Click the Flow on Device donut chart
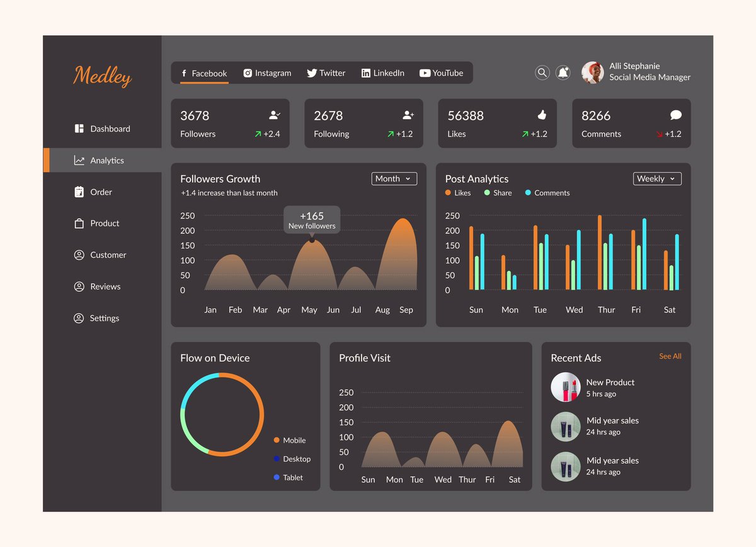 (x=222, y=414)
